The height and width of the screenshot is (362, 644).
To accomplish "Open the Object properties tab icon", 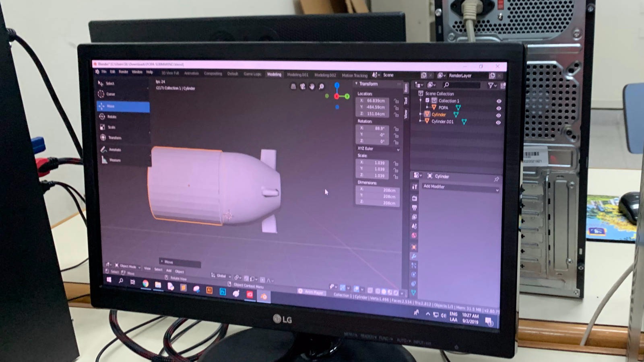I will pos(414,247).
